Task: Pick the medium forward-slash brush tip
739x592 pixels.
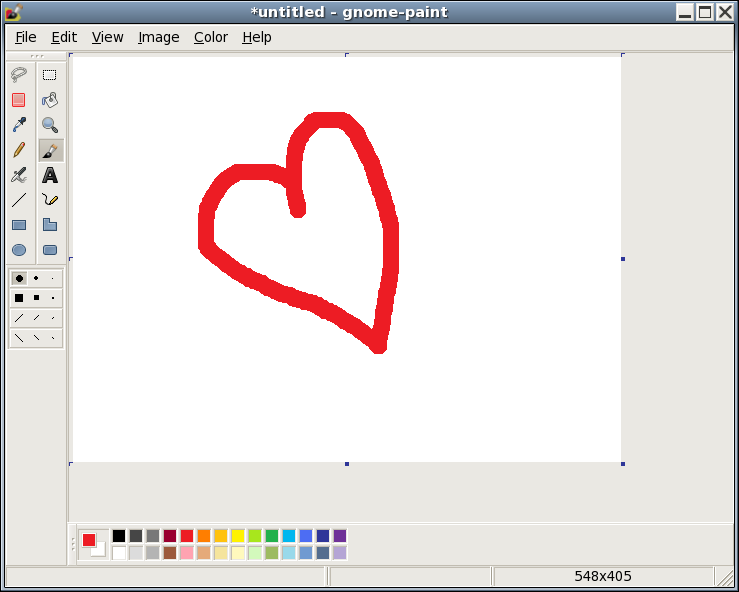Action: coord(36,318)
